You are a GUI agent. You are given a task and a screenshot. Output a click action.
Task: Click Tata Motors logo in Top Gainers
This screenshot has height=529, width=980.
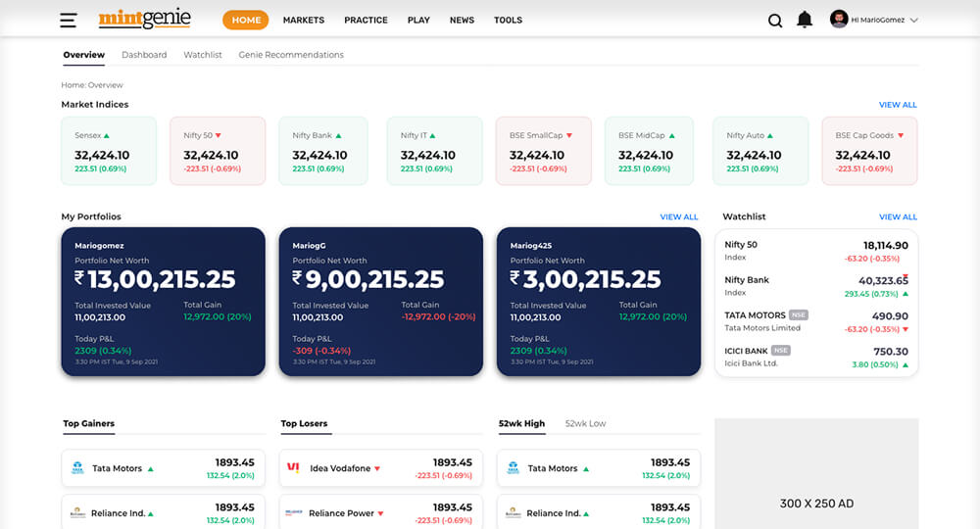coord(78,468)
